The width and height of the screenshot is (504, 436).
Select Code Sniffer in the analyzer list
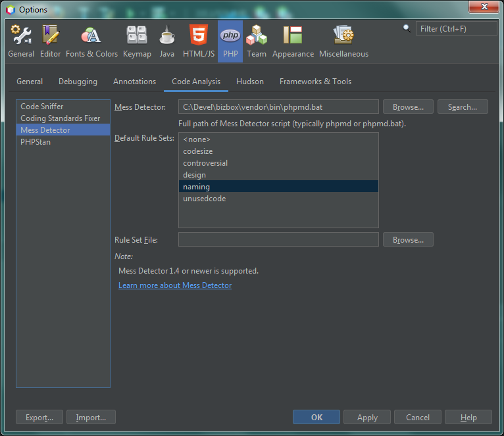(x=63, y=107)
